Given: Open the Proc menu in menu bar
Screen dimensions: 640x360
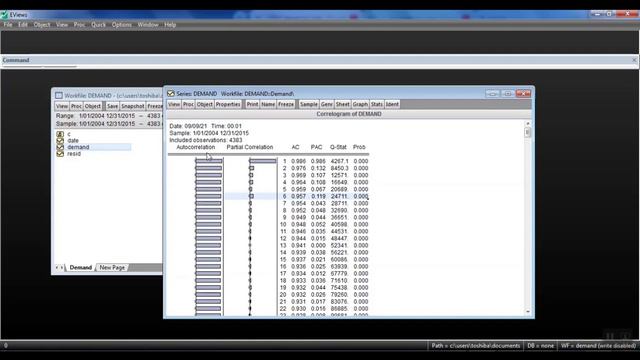Looking at the screenshot, I should coord(80,25).
